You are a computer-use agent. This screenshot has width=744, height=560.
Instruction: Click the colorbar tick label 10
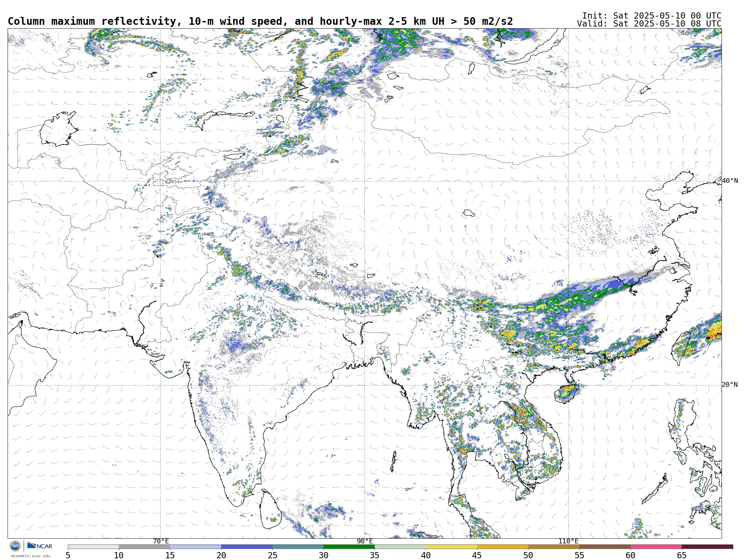click(x=119, y=556)
